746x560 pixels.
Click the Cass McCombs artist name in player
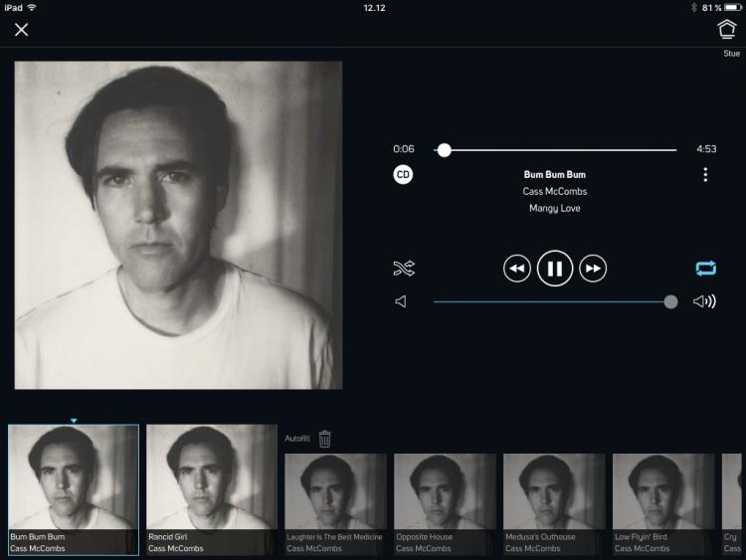coord(555,191)
